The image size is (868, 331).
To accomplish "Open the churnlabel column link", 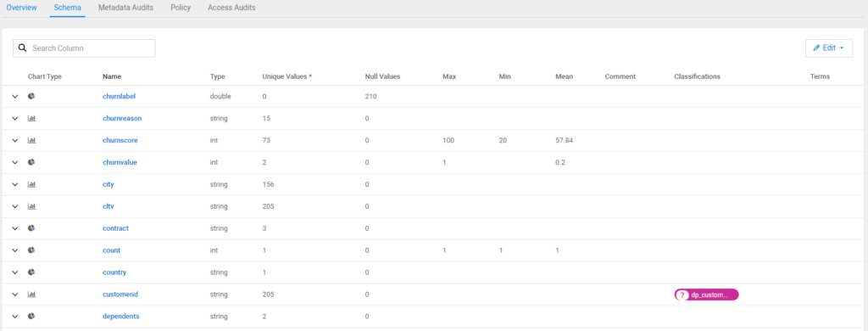I will [x=119, y=96].
